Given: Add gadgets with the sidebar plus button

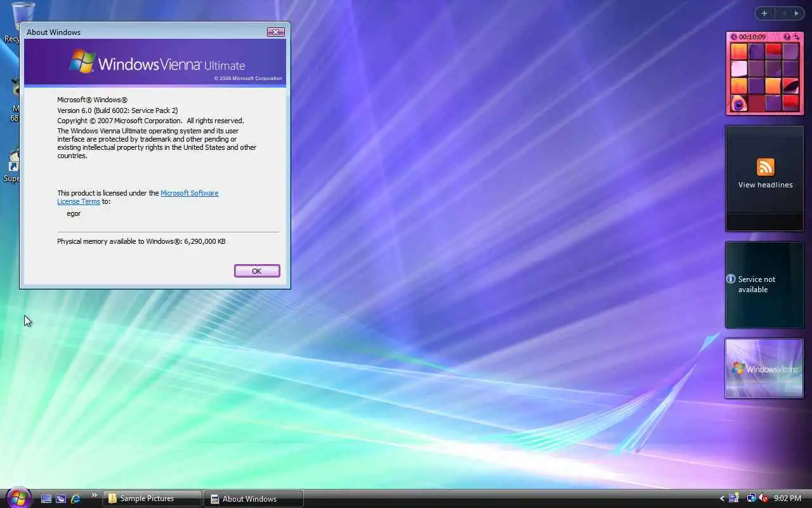Looking at the screenshot, I should [x=764, y=13].
